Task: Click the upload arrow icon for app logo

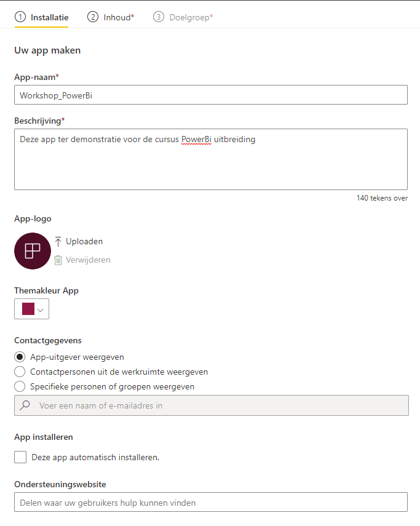Action: point(58,242)
